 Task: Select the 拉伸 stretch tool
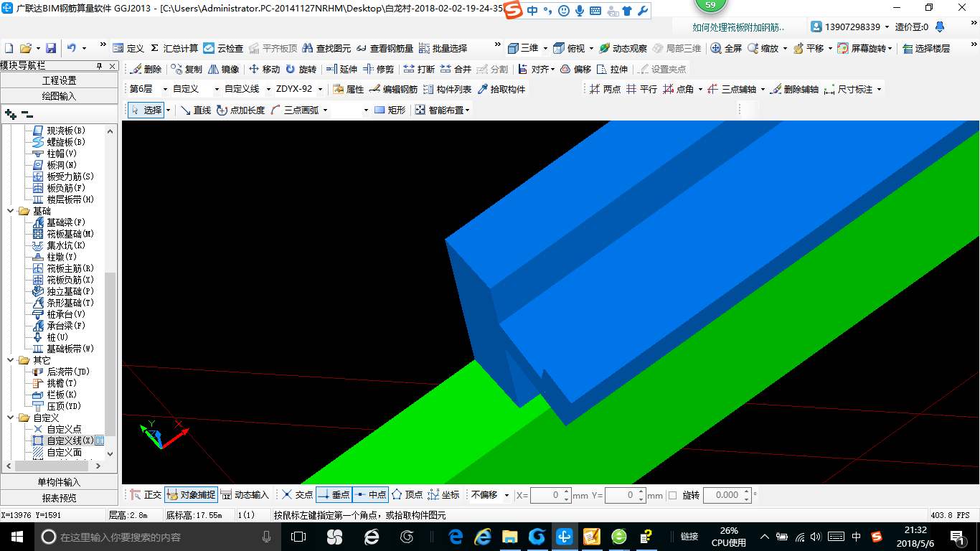click(612, 69)
